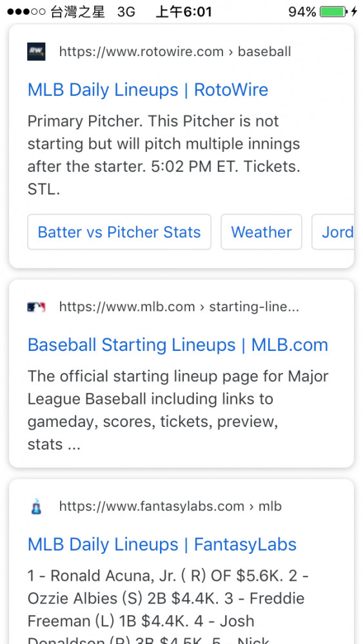The width and height of the screenshot is (363, 644).
Task: Tap the battery icon in status bar
Action: coord(333,12)
